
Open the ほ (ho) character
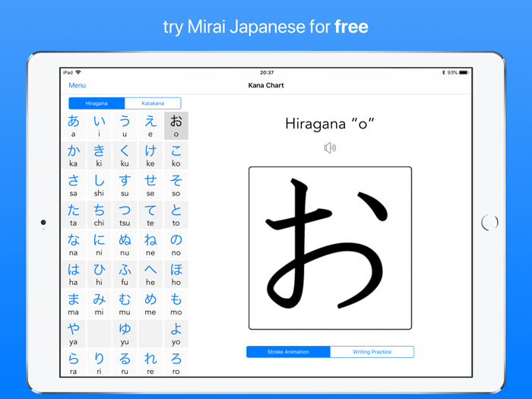176,274
